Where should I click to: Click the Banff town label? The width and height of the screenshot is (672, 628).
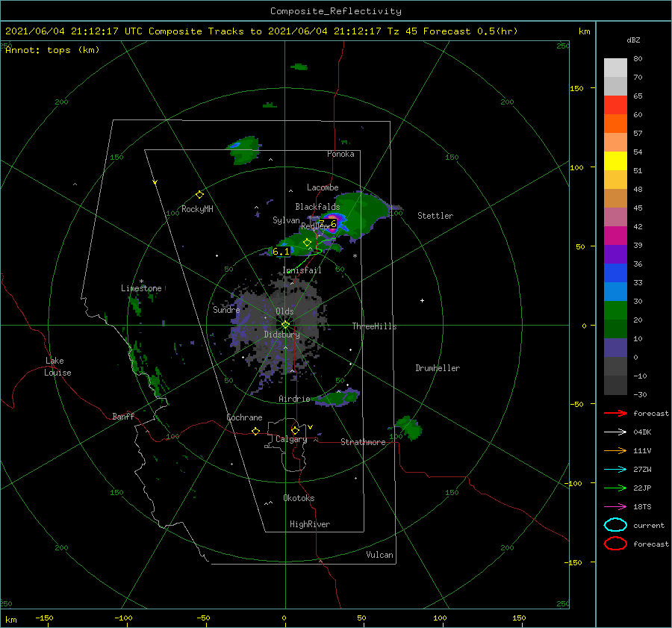click(123, 416)
